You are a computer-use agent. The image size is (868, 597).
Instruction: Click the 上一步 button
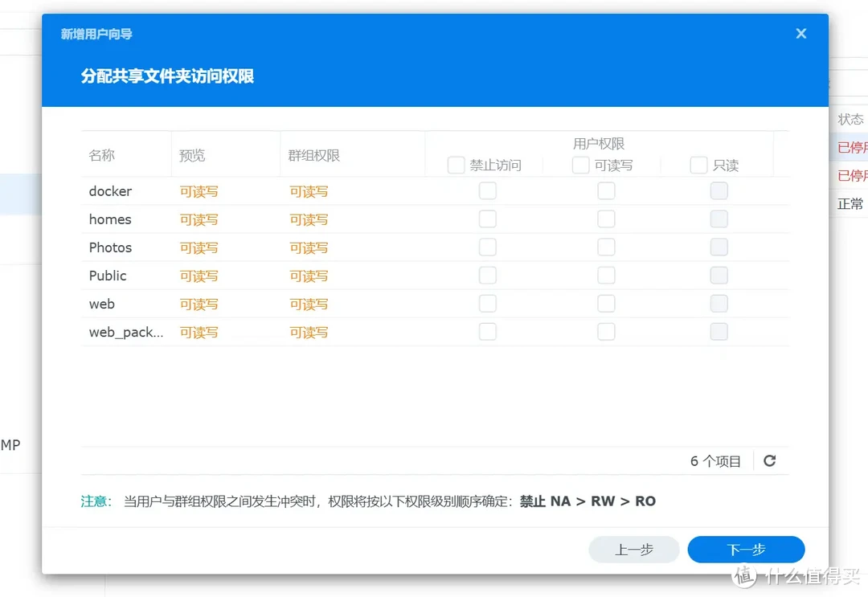pos(633,550)
